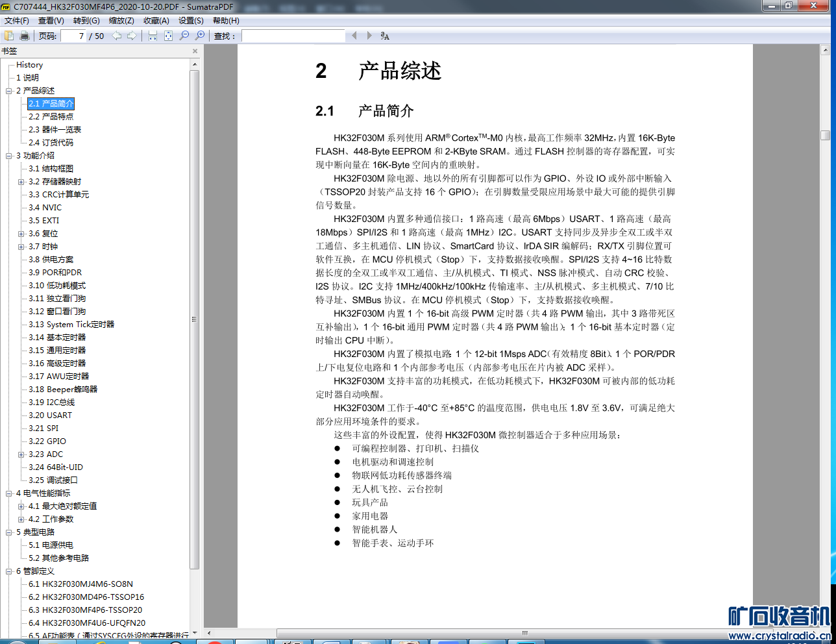Open the '3.10 低功耗模式' bookmark
The height and width of the screenshot is (644, 836).
point(57,286)
